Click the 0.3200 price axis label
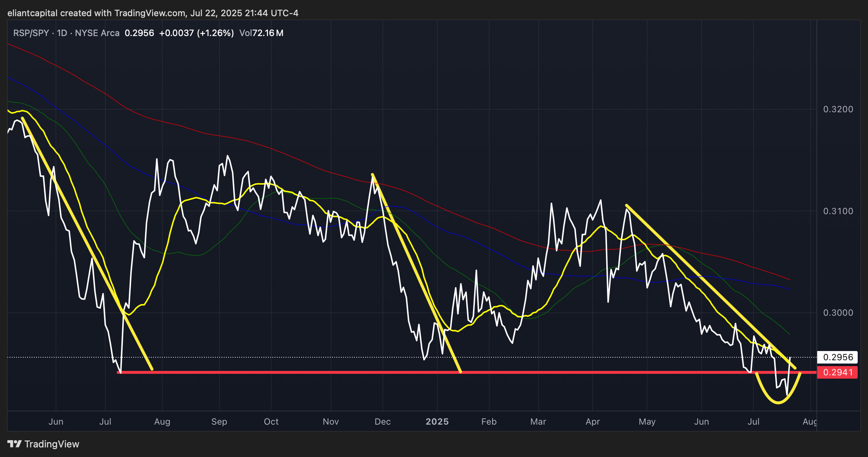Screen dimensions: 868x457 click(x=838, y=109)
